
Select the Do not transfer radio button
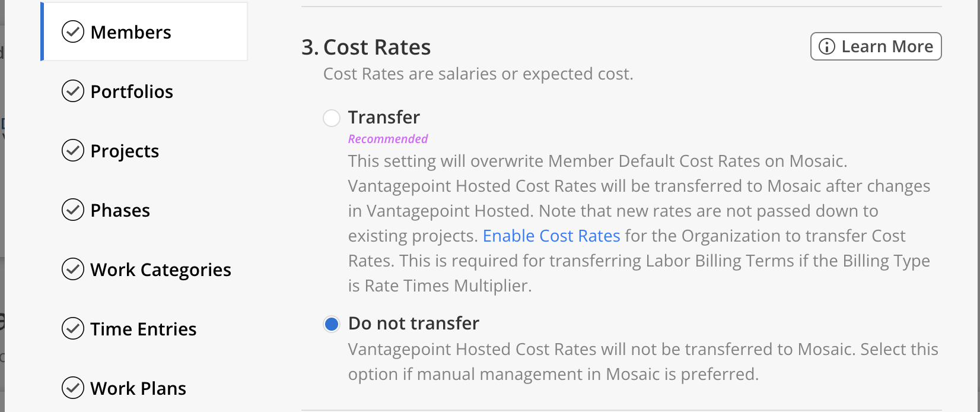click(332, 324)
